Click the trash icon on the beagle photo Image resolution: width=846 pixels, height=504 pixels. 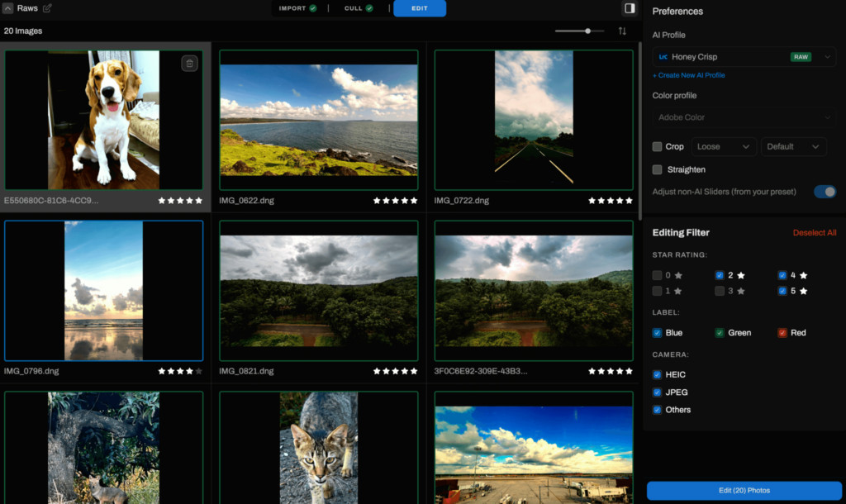189,64
